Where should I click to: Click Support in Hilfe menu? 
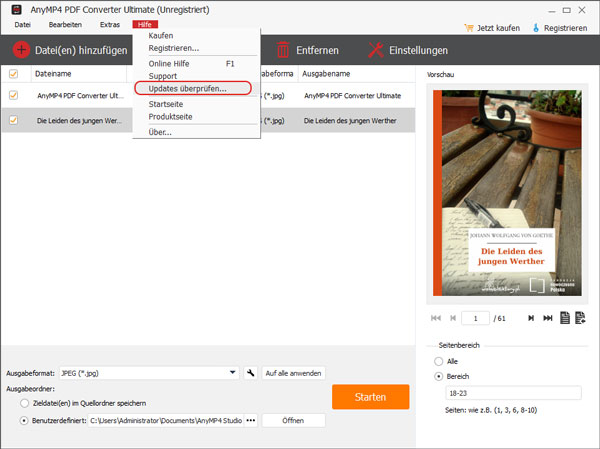tap(163, 76)
